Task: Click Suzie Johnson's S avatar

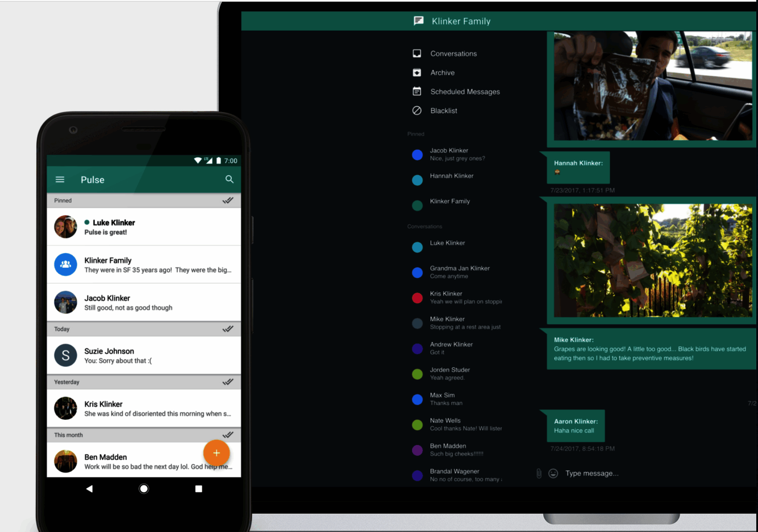Action: (x=66, y=355)
